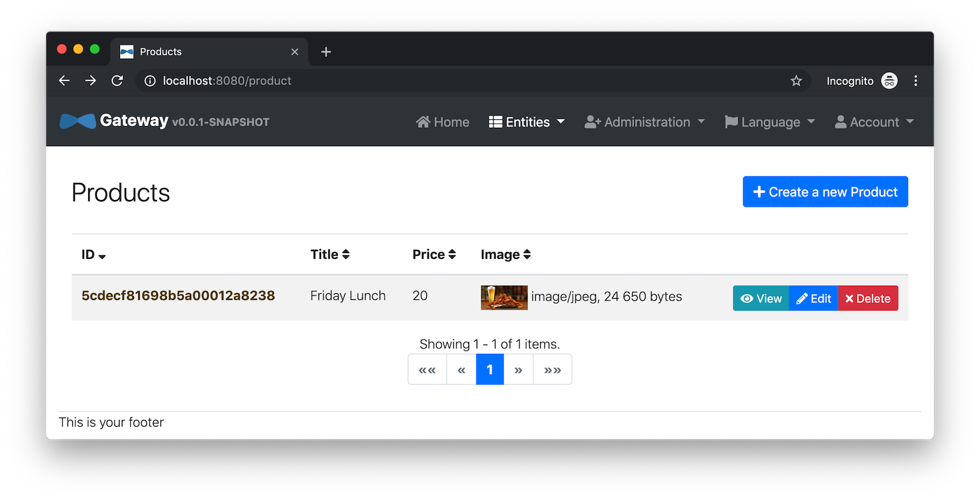Expand the Account menu

[874, 122]
